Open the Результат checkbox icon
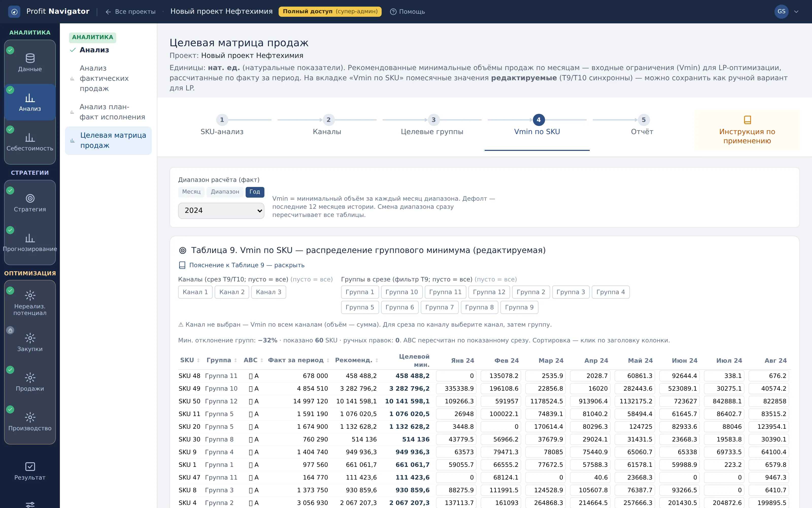 pos(30,466)
